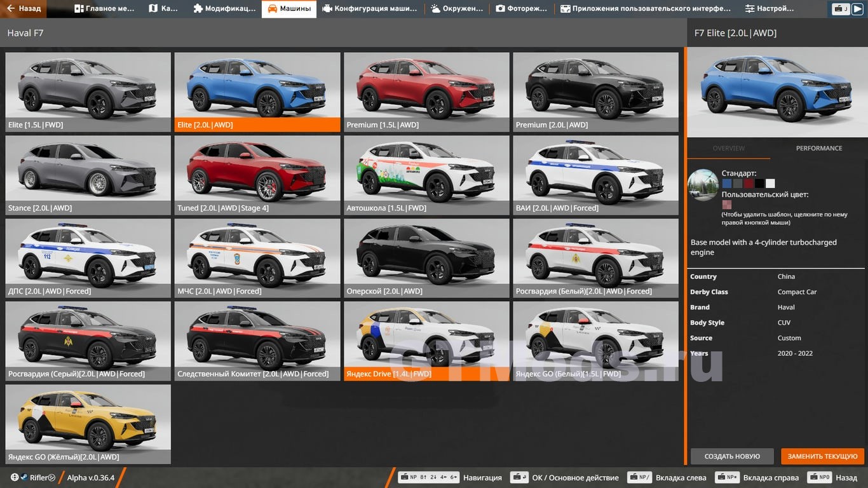
Task: Switch to the Карта tab with map icon
Action: [163, 9]
